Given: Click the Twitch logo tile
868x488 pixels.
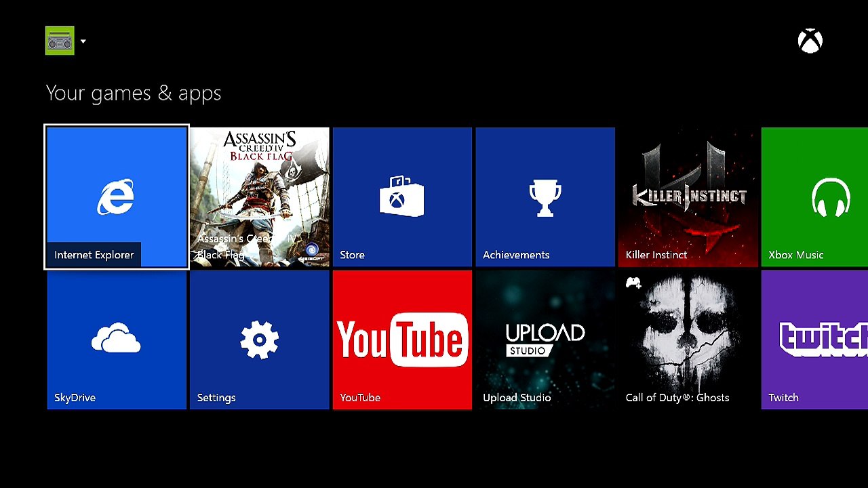Looking at the screenshot, I should pyautogui.click(x=814, y=340).
